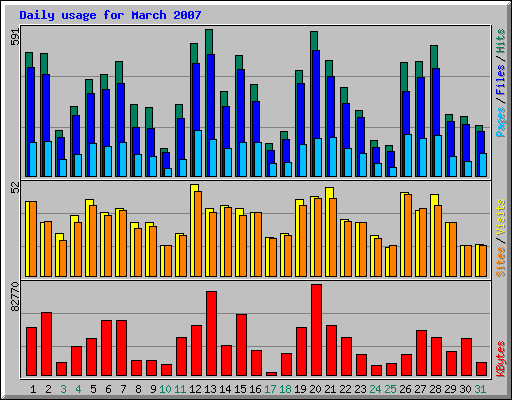Click the red KBytes bar for day 27
This screenshot has width=512, height=400.
pyautogui.click(x=421, y=353)
